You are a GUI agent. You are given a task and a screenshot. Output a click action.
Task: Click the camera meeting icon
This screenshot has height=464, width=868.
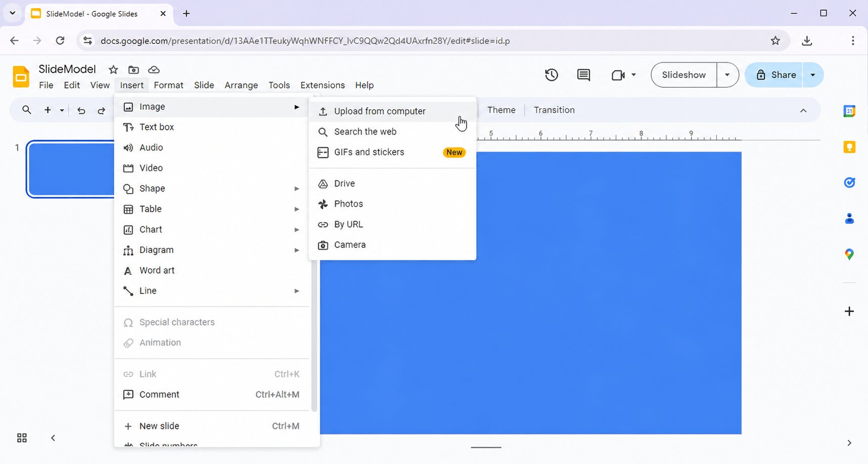pyautogui.click(x=618, y=75)
